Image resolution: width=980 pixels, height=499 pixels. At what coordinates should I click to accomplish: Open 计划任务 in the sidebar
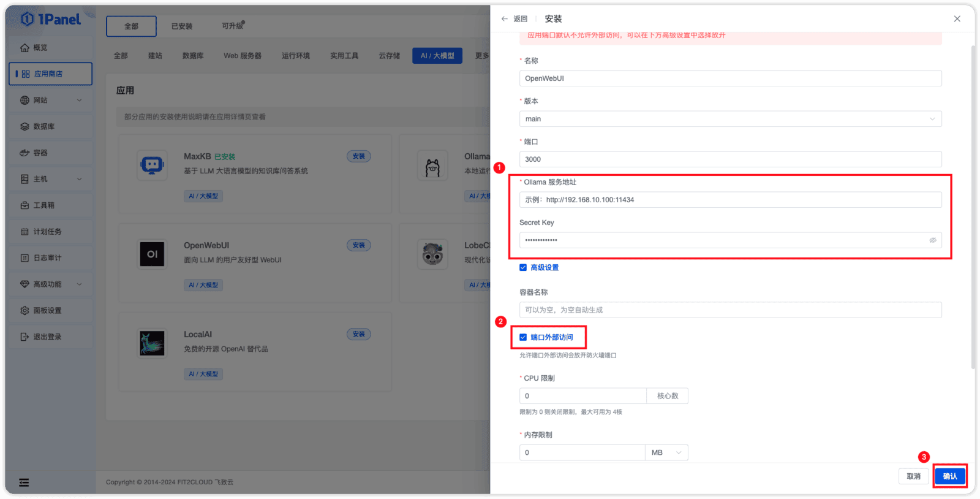click(x=50, y=232)
